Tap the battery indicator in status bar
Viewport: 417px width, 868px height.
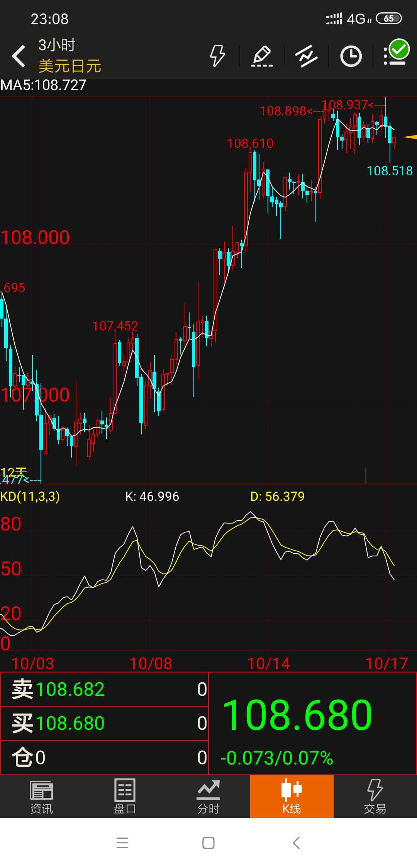[x=389, y=18]
